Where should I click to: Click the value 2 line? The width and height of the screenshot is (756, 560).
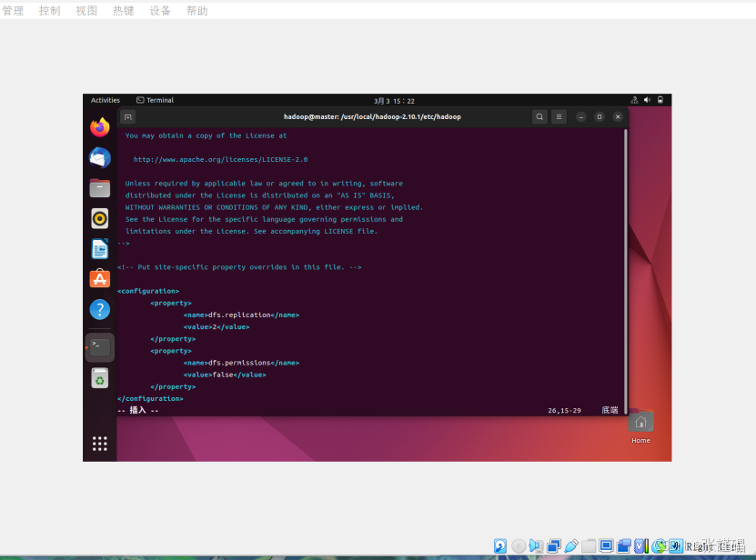tap(216, 327)
